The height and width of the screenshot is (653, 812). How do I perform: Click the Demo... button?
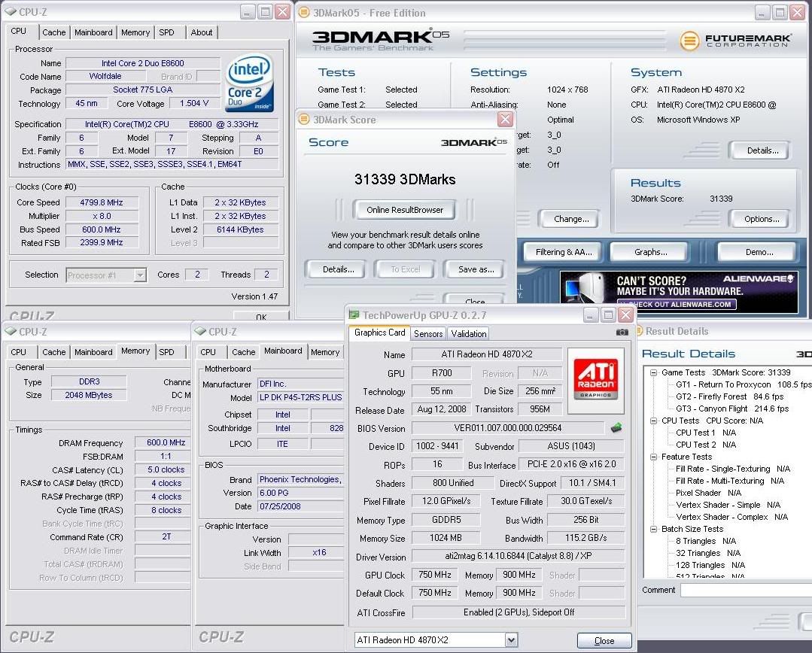(x=759, y=252)
